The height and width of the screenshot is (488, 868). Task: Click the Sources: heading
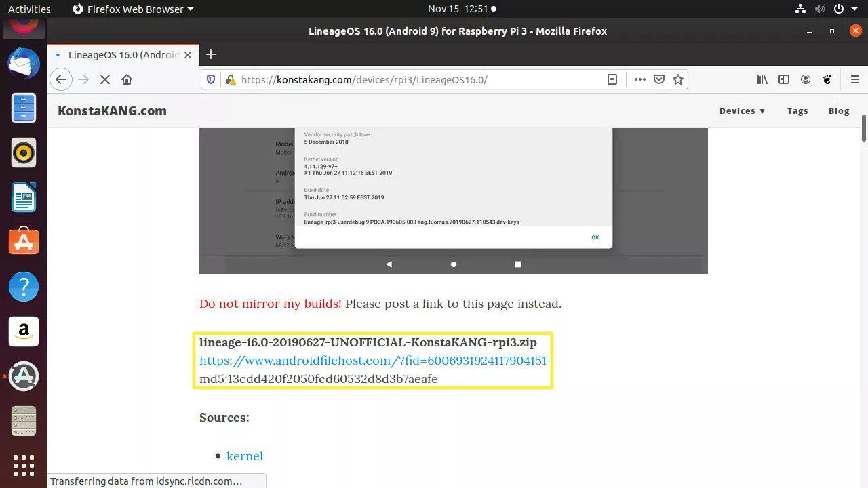point(224,418)
